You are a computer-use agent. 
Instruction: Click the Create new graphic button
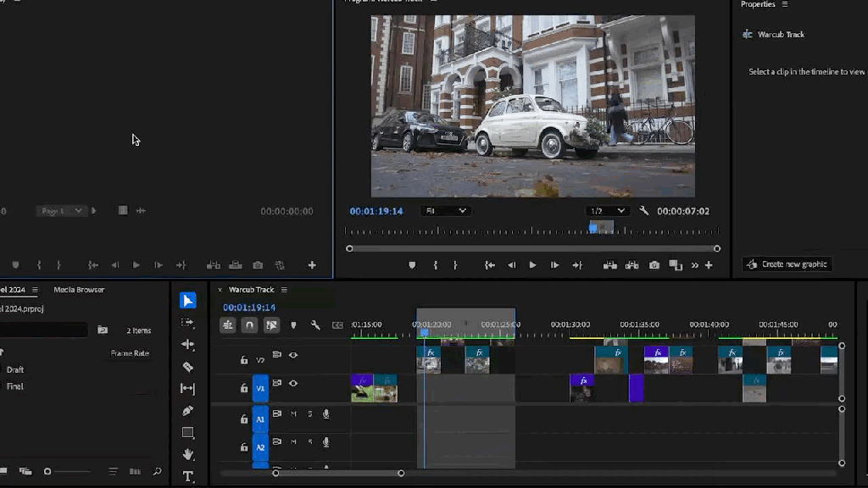(x=787, y=264)
